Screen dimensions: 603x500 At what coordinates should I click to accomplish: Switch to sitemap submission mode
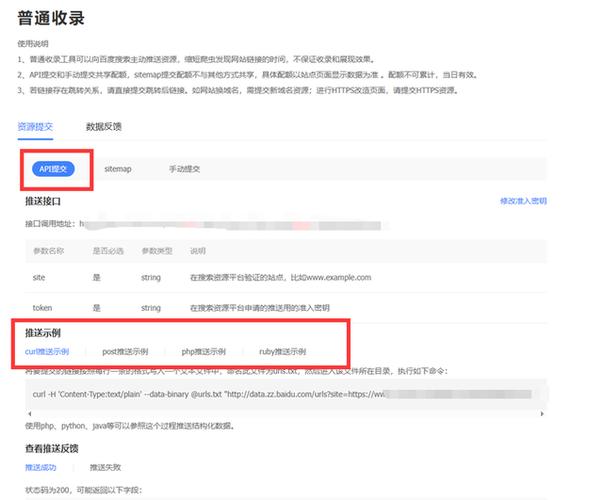point(118,169)
